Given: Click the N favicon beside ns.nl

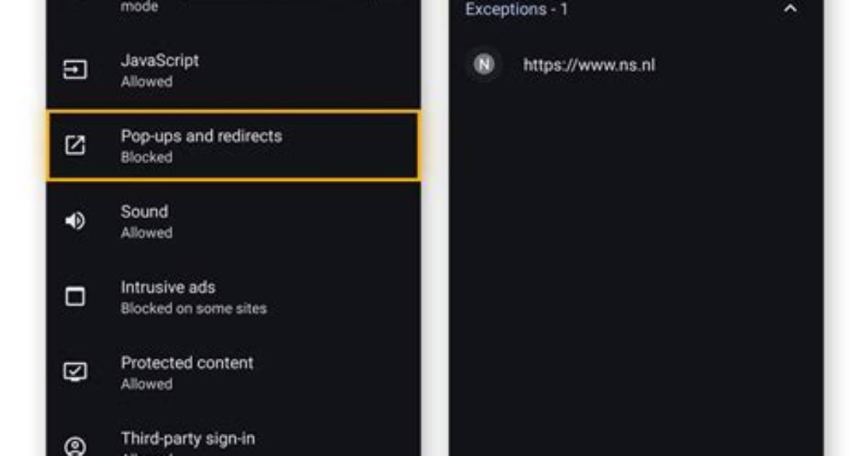Looking at the screenshot, I should (484, 65).
